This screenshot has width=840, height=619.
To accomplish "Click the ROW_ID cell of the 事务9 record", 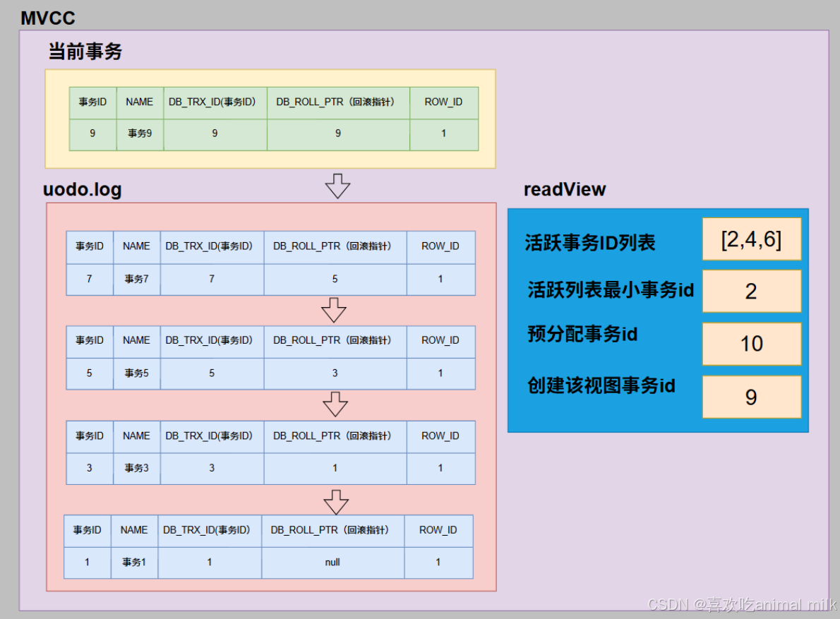I will pos(443,133).
